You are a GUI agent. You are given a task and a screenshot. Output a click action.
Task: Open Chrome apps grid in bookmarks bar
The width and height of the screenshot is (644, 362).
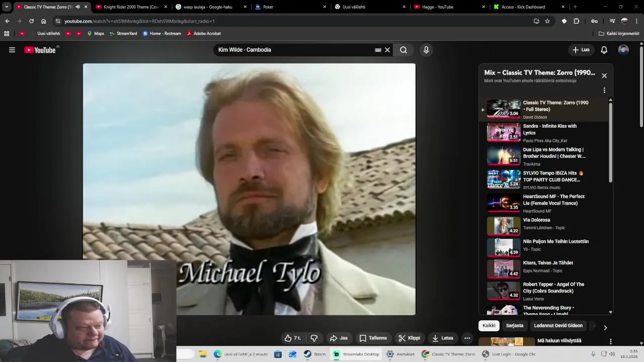pyautogui.click(x=7, y=34)
